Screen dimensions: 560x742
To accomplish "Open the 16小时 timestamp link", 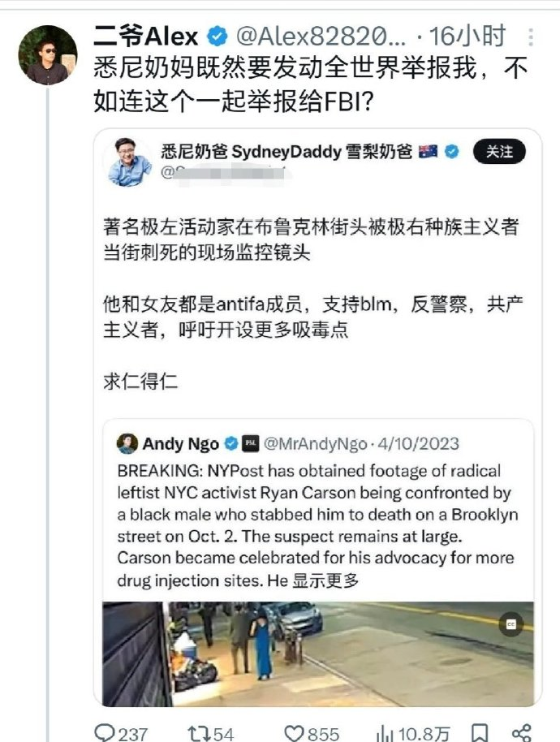I will [467, 37].
